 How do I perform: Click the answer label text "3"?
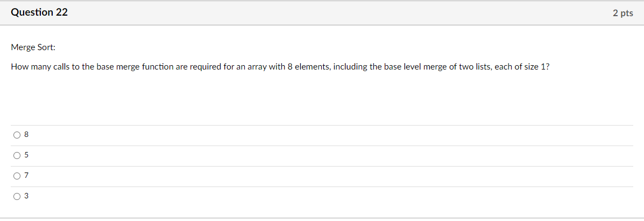click(27, 196)
